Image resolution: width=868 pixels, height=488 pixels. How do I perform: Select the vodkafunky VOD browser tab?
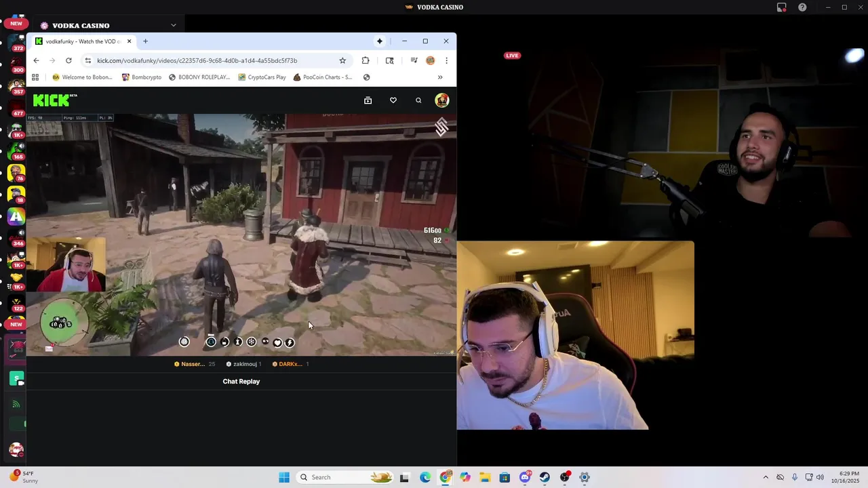83,41
